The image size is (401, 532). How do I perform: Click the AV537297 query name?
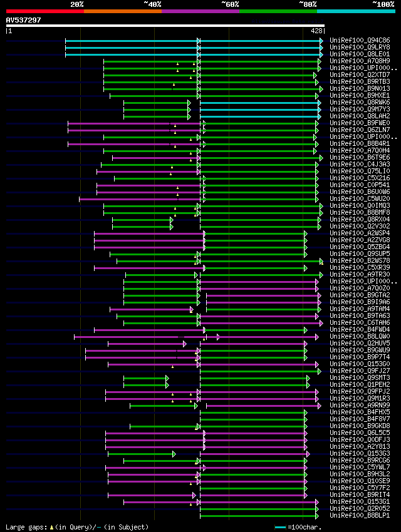point(23,20)
